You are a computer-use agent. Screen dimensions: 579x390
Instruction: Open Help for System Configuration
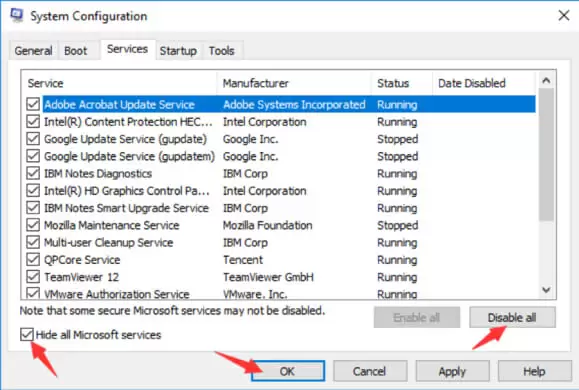point(535,371)
